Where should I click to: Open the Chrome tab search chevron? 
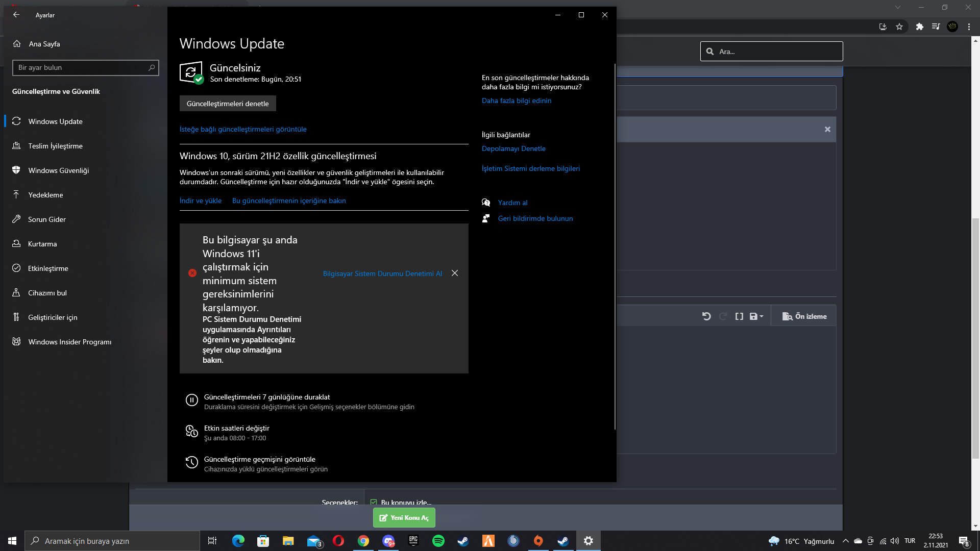[898, 7]
